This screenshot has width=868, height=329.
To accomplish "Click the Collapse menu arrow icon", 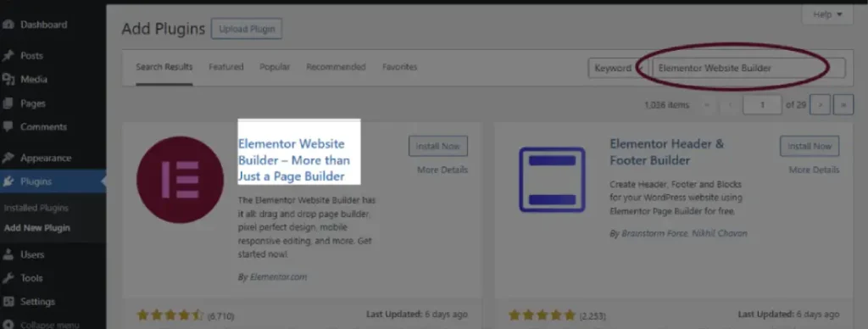I will 8,325.
